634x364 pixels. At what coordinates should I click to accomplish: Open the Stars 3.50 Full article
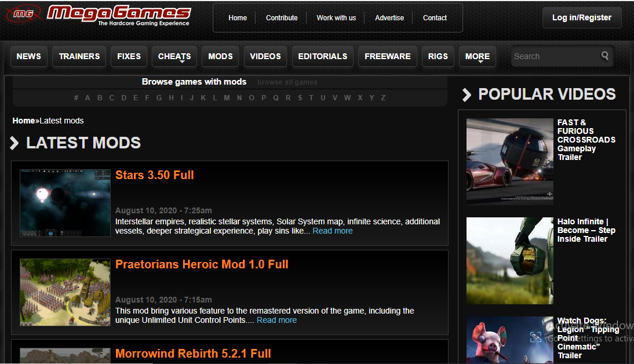click(154, 175)
